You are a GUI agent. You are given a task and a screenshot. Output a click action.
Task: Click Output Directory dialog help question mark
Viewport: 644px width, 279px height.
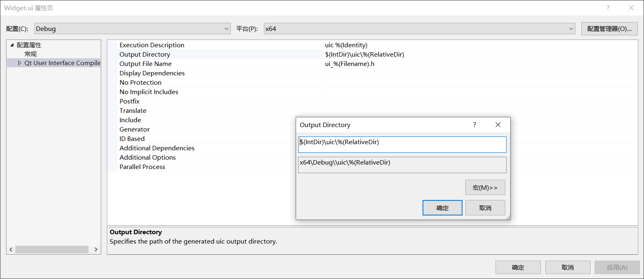(x=475, y=125)
